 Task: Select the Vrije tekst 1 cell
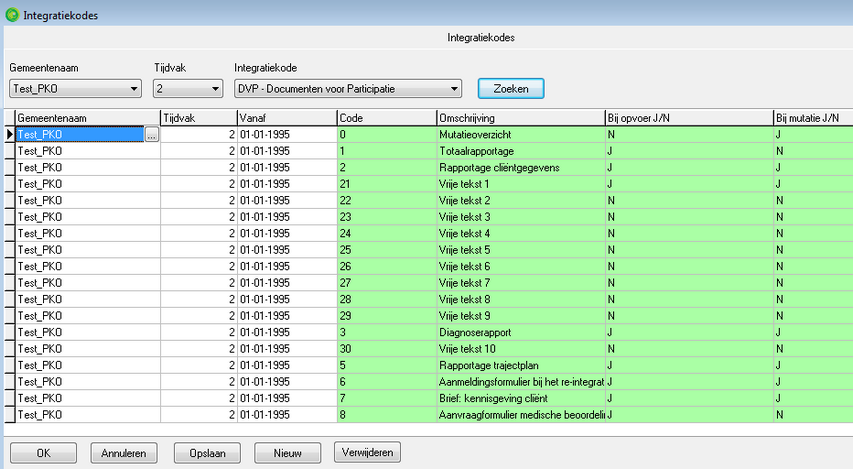521,184
